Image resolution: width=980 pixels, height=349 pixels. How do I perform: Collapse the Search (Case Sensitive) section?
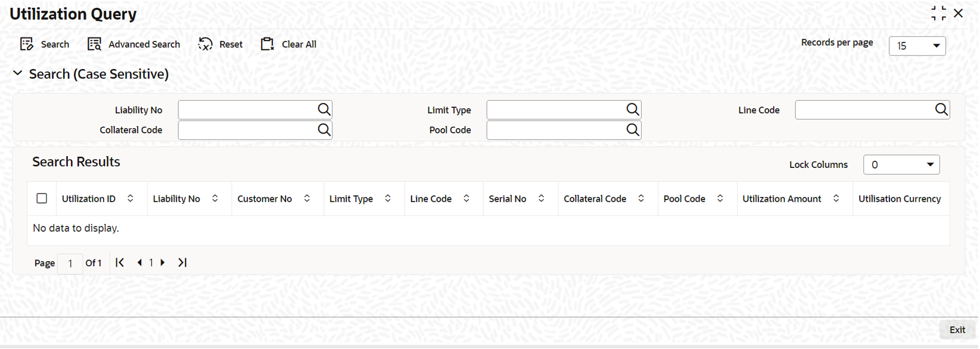tap(17, 73)
